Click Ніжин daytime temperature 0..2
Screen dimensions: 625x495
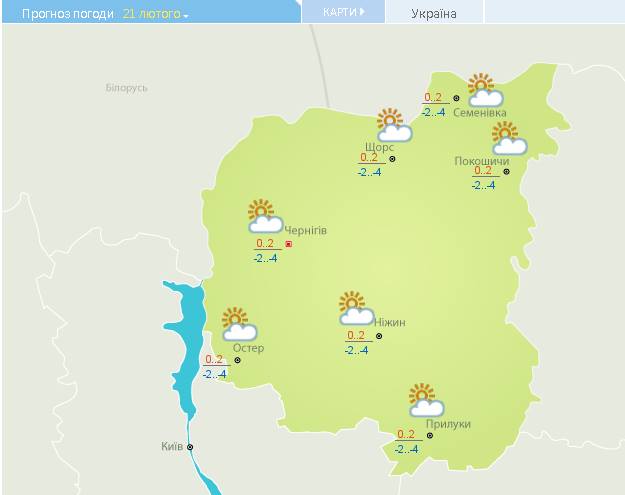point(356,336)
